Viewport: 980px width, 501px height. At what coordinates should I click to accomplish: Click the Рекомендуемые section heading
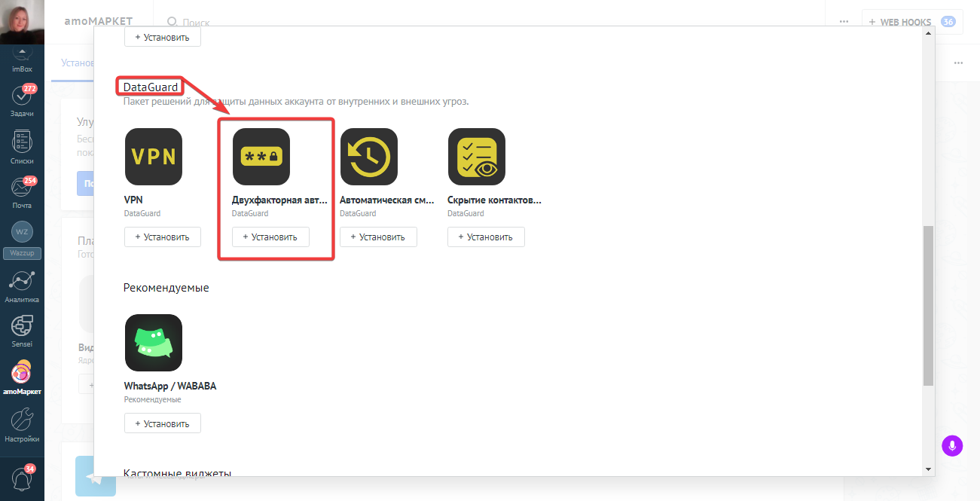pos(166,288)
